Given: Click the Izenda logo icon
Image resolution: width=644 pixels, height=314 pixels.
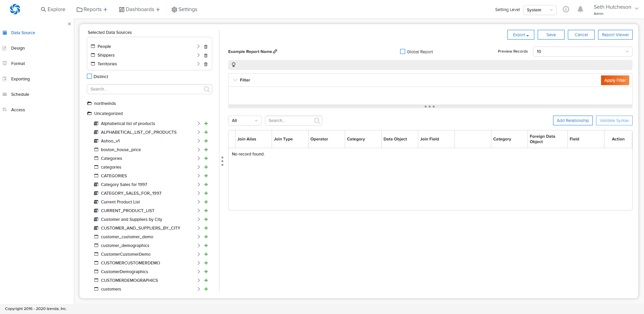Looking at the screenshot, I should coord(15,9).
